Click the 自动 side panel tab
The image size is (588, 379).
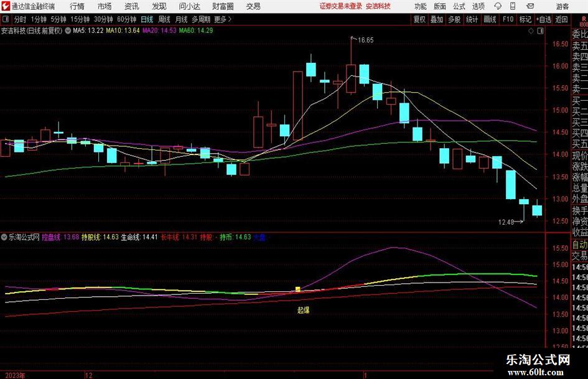point(580,245)
